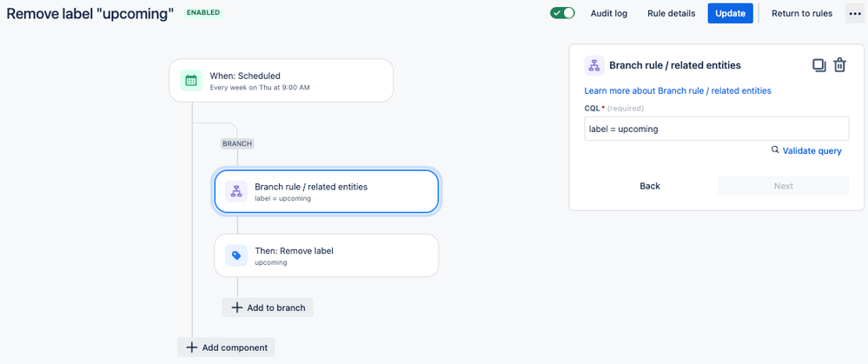Click Add to branch button
Viewport: 868px width, 364px height.
(x=268, y=308)
